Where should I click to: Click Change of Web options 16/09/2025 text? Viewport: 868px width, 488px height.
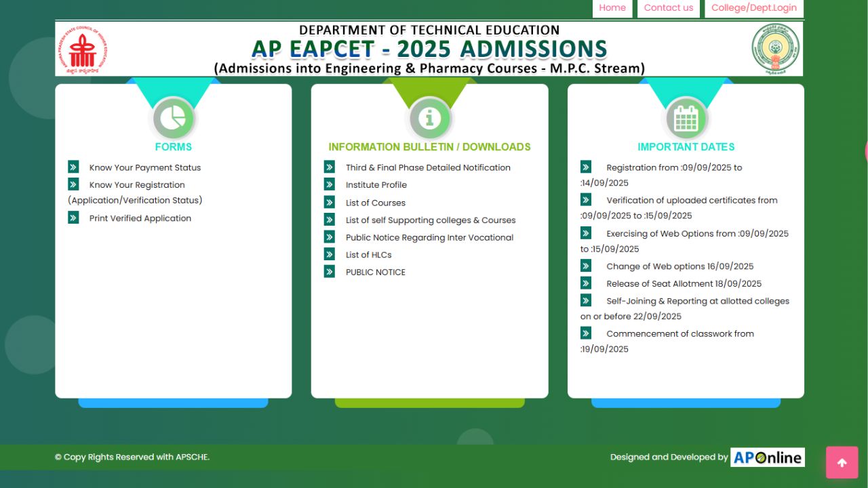click(x=680, y=266)
